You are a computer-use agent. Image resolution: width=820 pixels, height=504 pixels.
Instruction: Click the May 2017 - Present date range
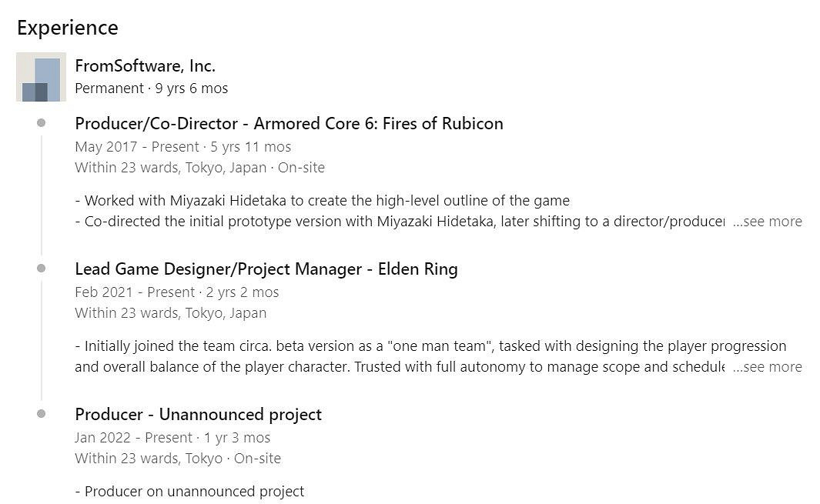coord(182,147)
